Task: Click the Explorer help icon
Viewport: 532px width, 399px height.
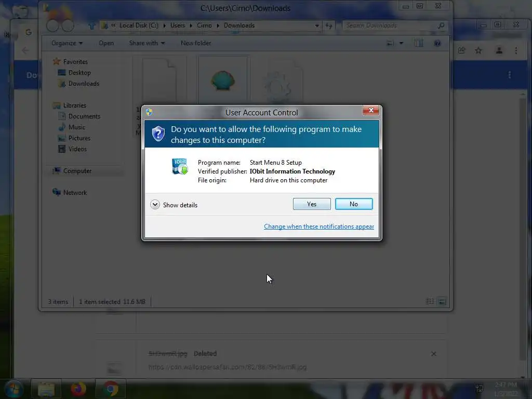Action: pos(437,43)
